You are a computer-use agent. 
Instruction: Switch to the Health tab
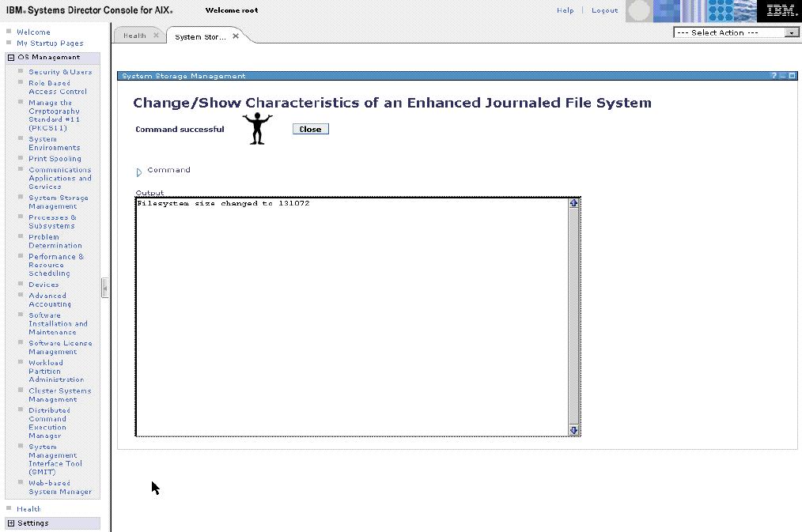click(134, 35)
